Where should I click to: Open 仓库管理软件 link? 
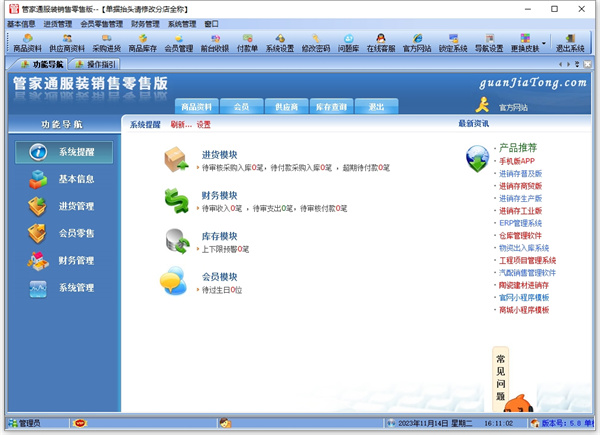pyautogui.click(x=520, y=235)
